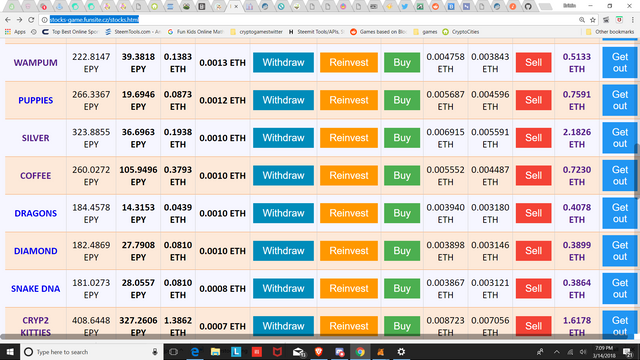
Task: Sell WAMPUM stock
Action: [533, 62]
